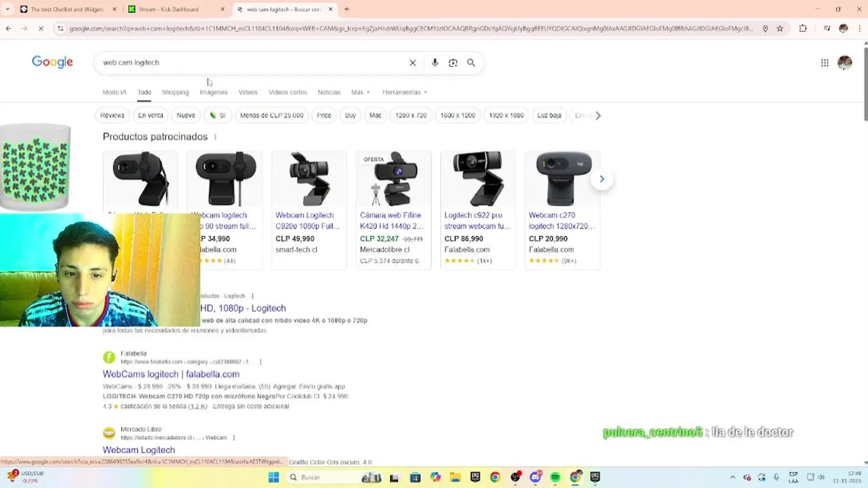Open a new browser tab
The image size is (868, 488).
347,9
